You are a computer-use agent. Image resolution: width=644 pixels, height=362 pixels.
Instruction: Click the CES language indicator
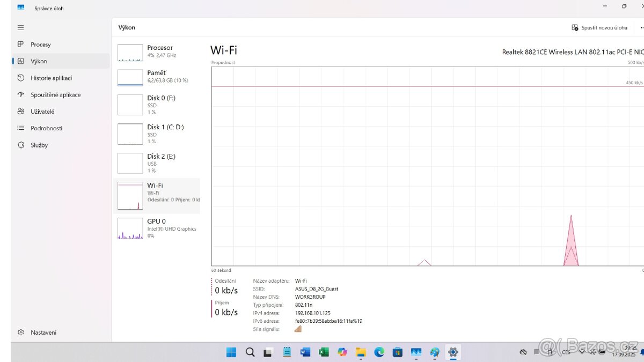pos(566,352)
